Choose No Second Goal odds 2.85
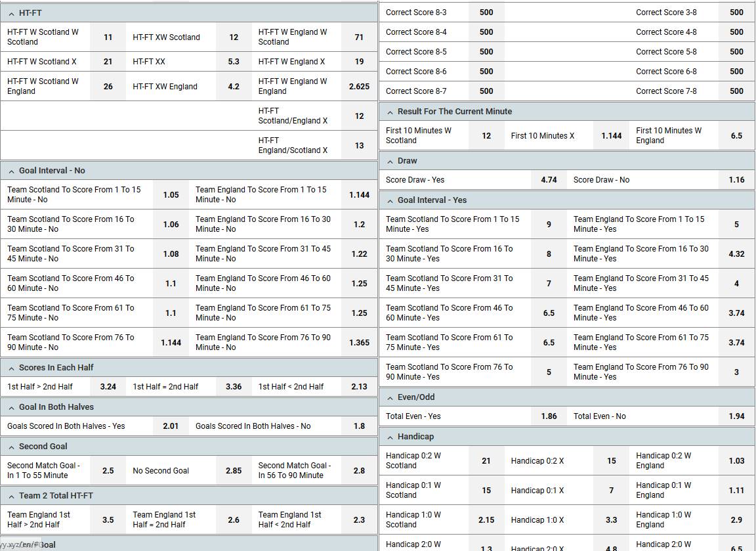This screenshot has width=756, height=551. [x=234, y=470]
